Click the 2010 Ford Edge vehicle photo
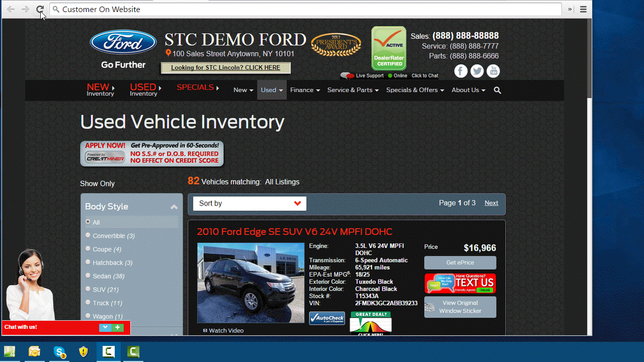This screenshot has width=644, height=362. coord(251,283)
